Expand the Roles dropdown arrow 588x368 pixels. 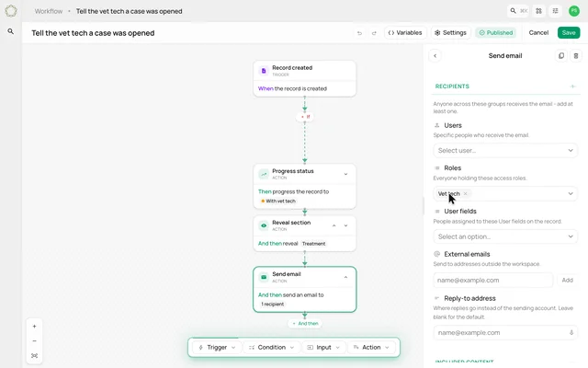click(571, 194)
